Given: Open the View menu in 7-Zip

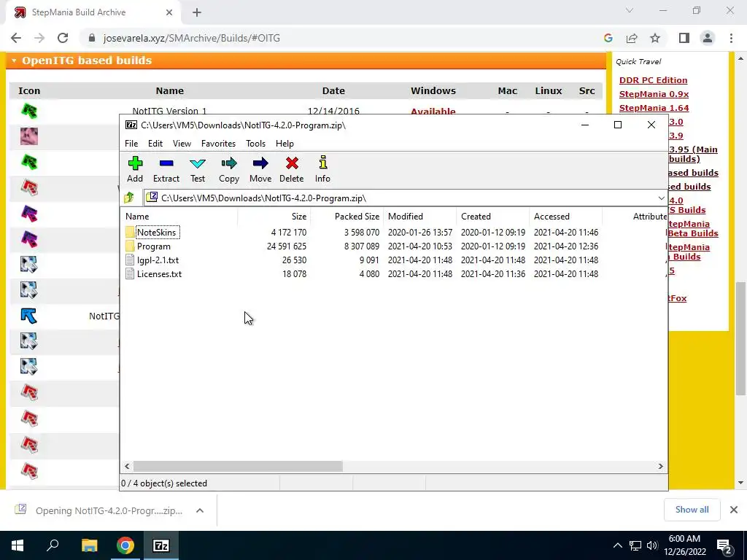Looking at the screenshot, I should click(182, 144).
